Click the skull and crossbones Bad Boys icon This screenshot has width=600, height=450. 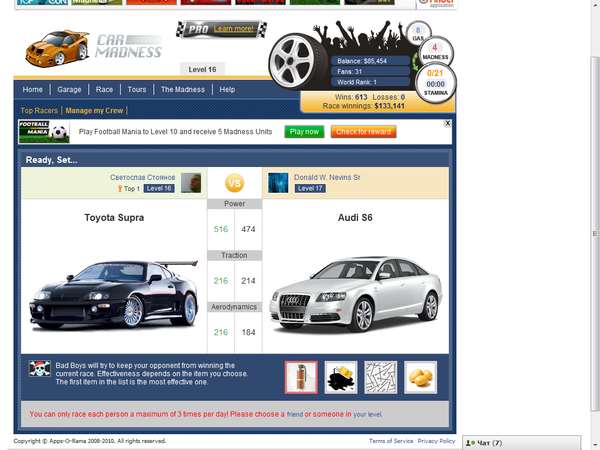pos(40,368)
